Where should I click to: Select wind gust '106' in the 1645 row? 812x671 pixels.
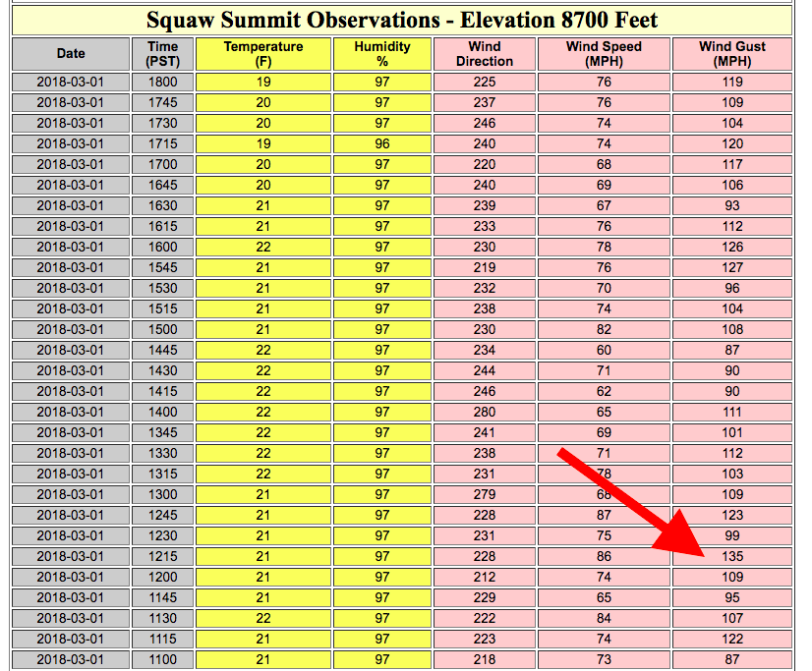point(732,186)
